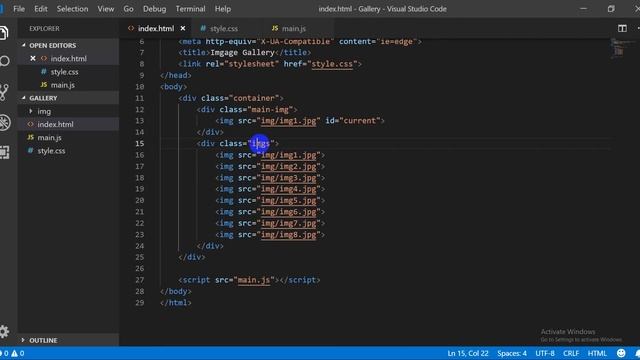Click the HTML language mode status item
This screenshot has height=360, width=640.
point(597,353)
